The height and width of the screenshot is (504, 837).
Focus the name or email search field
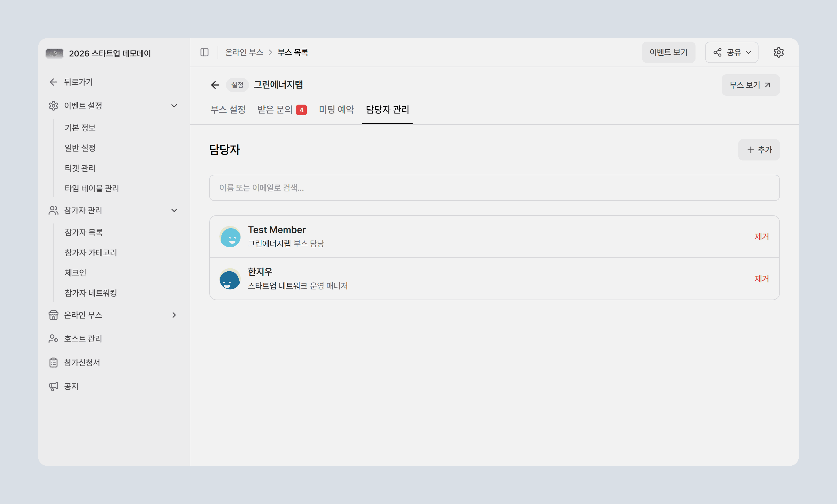[x=494, y=188]
